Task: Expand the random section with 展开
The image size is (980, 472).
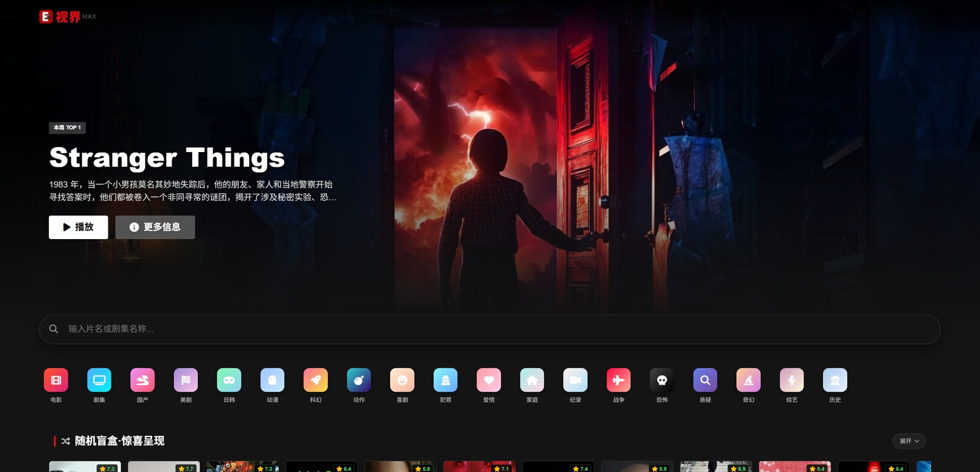Action: coord(909,441)
